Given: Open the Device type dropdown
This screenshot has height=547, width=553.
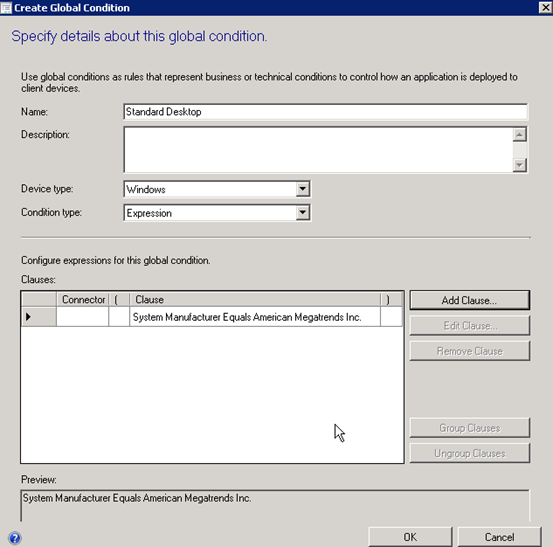Looking at the screenshot, I should tap(303, 189).
